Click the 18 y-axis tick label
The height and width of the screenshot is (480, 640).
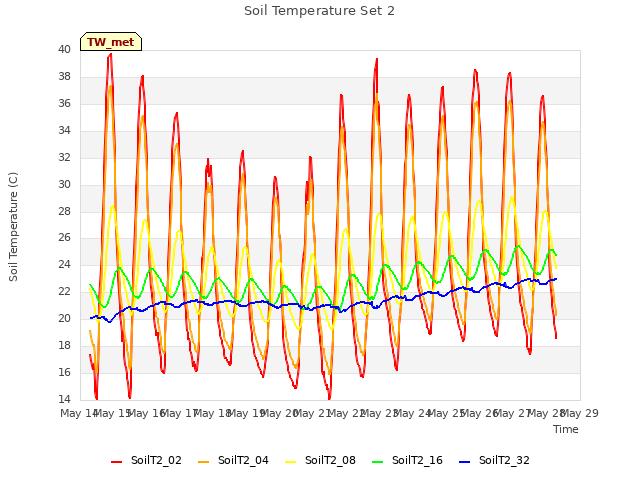click(64, 345)
